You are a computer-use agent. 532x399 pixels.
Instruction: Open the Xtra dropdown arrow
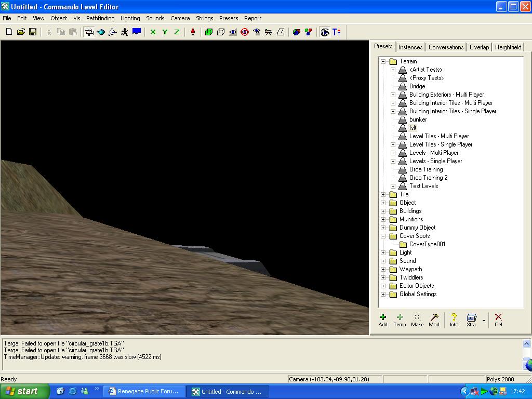(x=484, y=321)
